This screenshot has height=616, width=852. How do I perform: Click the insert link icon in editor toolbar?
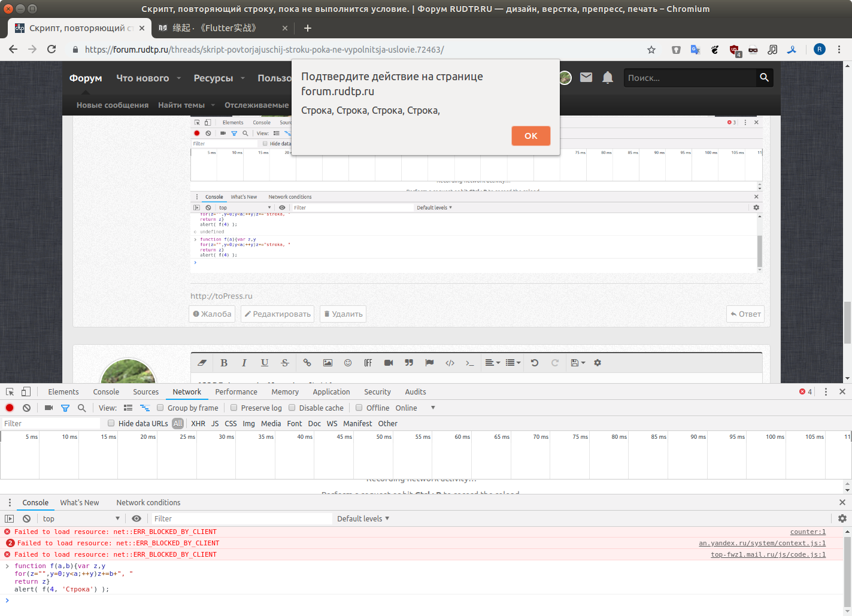click(x=307, y=363)
